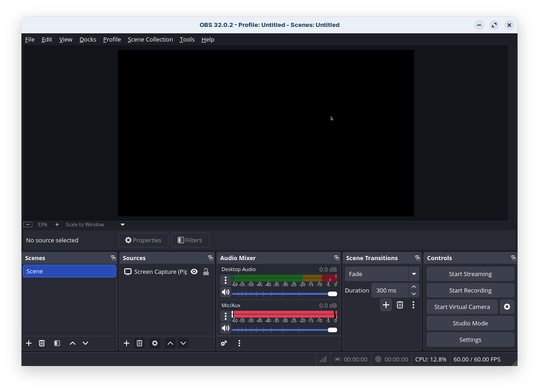The image size is (539, 392).
Task: Add a new scene with plus icon
Action: click(x=29, y=343)
